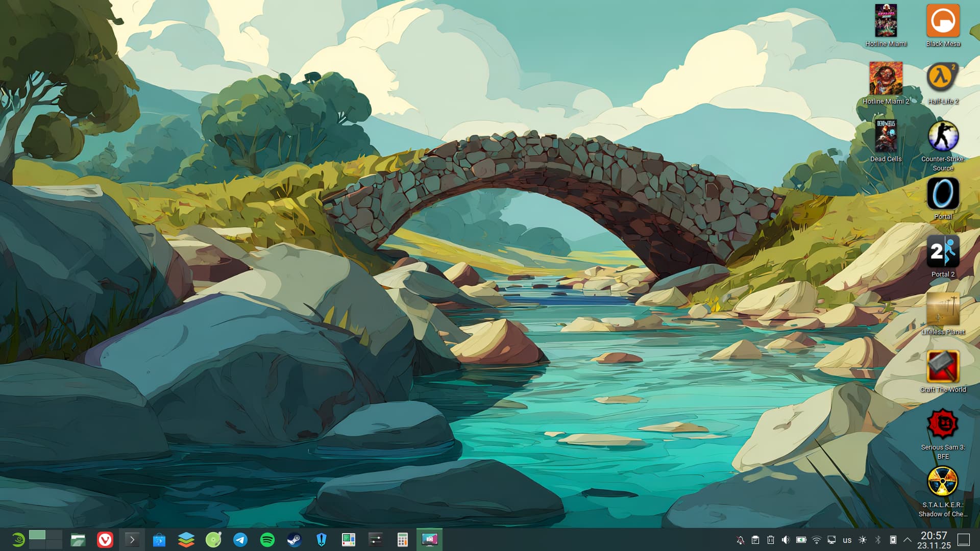Click the 20:57 clock to show calendar
Screen dimensions: 980x551
(x=934, y=540)
